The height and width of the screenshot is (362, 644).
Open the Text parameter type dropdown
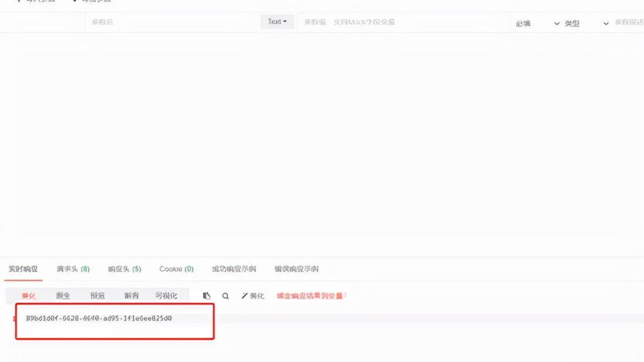tap(276, 22)
